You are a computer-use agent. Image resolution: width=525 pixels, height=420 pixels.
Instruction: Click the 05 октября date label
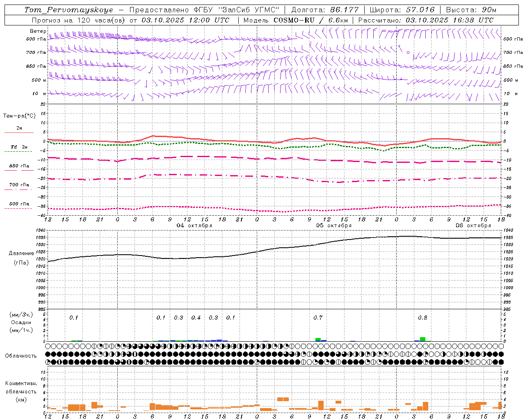[x=334, y=225]
